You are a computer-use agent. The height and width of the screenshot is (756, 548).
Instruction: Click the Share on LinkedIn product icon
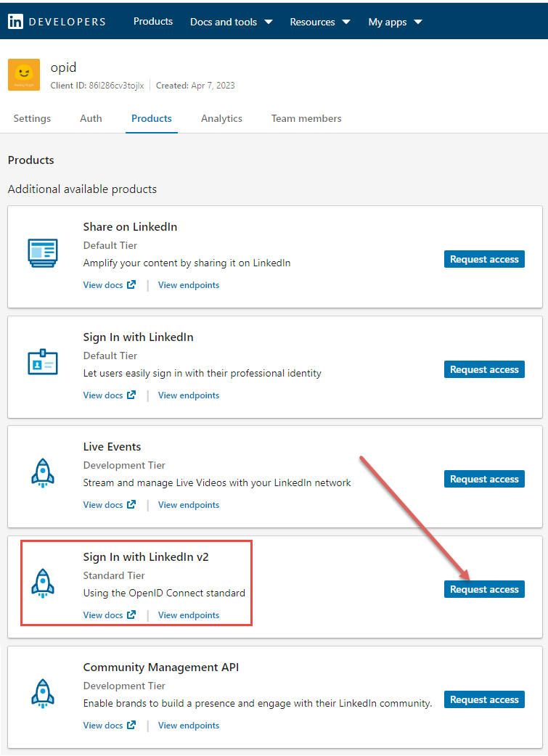[43, 252]
